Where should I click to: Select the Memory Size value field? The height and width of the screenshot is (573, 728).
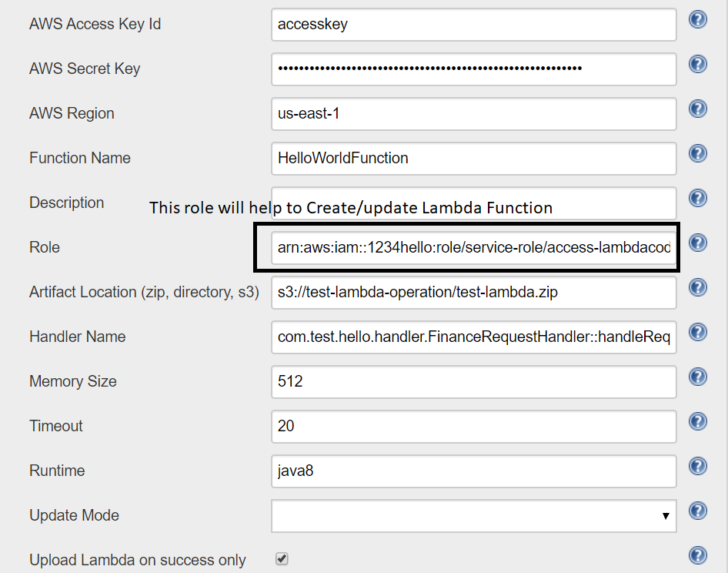pyautogui.click(x=473, y=382)
